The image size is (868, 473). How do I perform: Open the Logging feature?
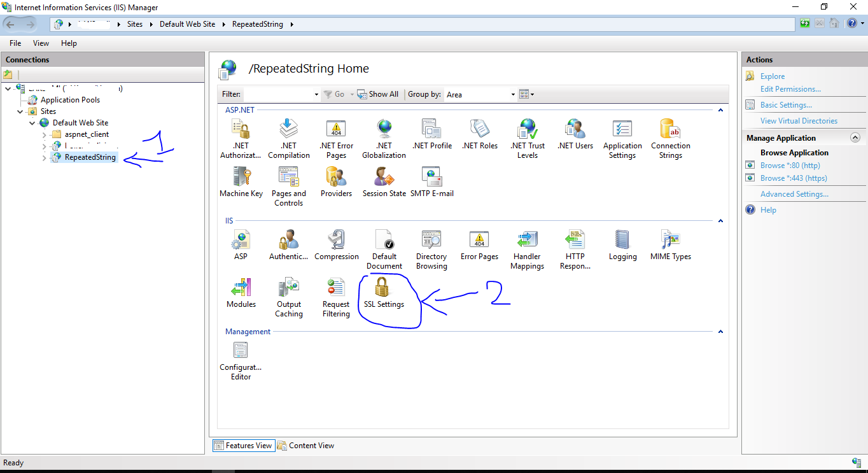622,245
